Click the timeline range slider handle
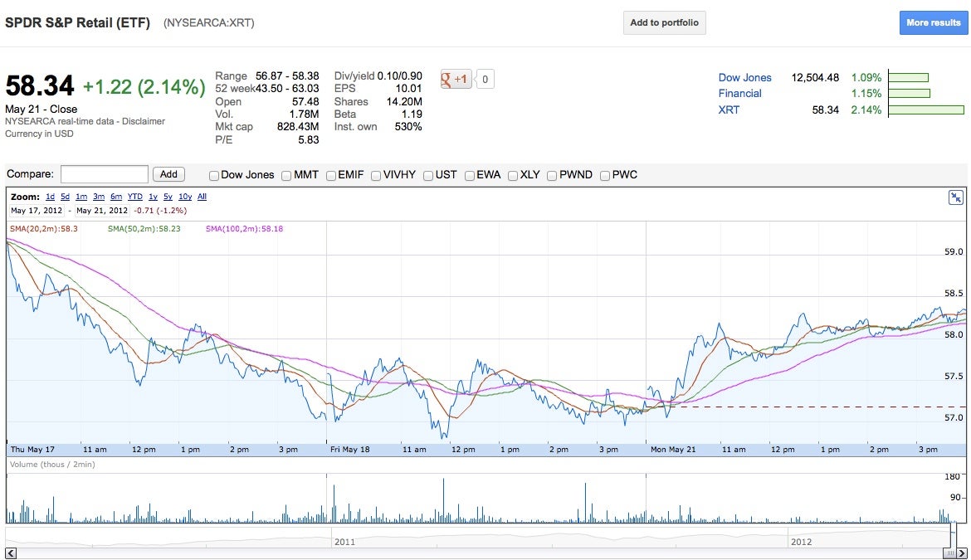The image size is (971, 560). 949,553
